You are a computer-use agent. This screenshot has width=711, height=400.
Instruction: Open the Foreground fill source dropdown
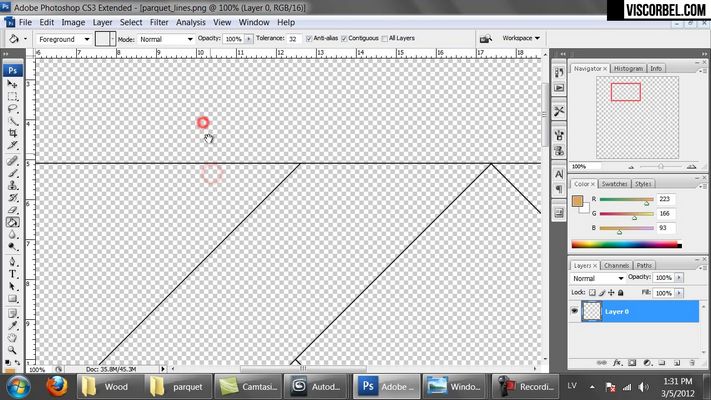tap(64, 39)
